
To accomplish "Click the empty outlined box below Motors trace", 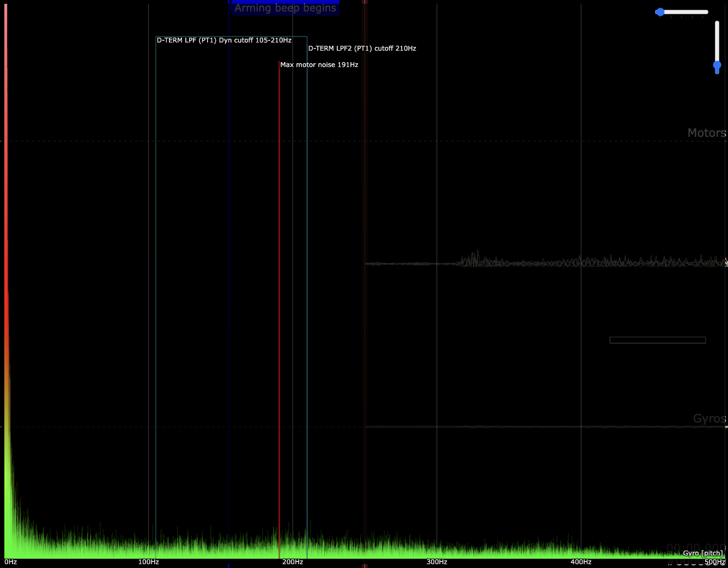I will click(x=657, y=340).
